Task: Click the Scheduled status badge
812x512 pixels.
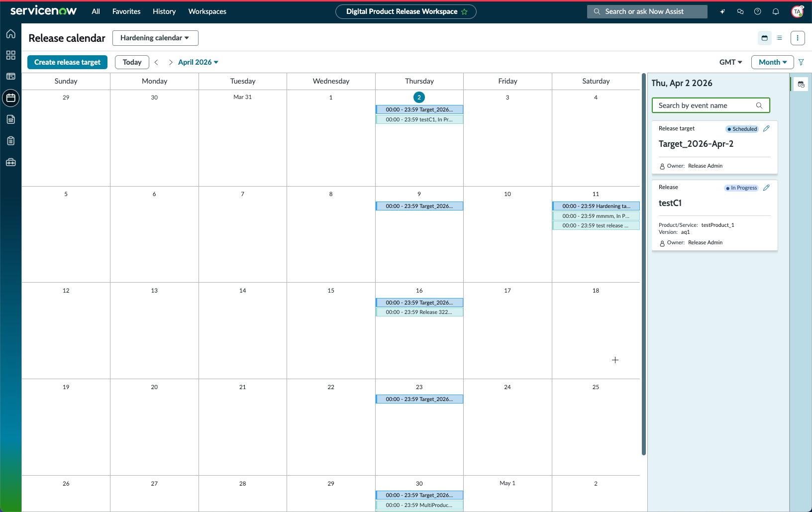Action: click(742, 129)
